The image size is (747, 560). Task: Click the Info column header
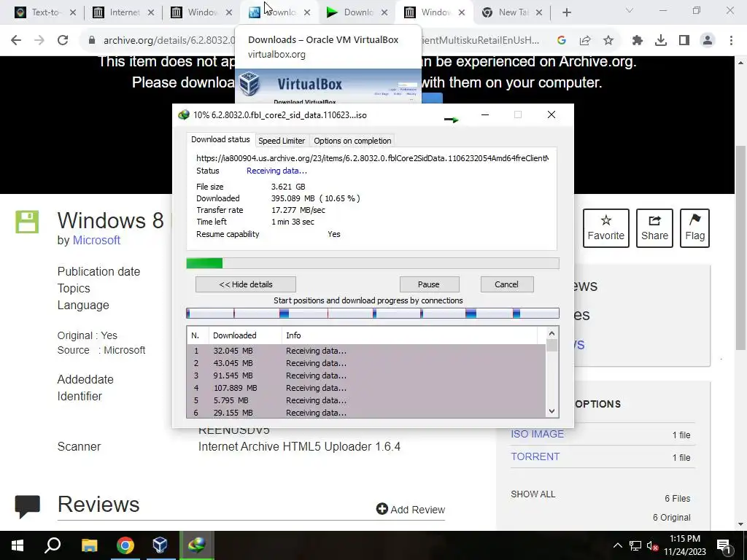click(409, 335)
